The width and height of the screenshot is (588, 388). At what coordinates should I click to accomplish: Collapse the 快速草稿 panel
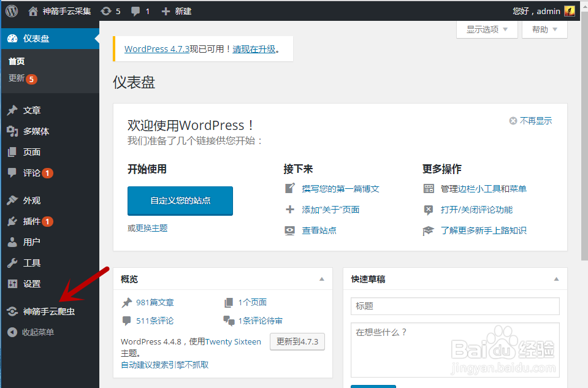click(x=557, y=279)
